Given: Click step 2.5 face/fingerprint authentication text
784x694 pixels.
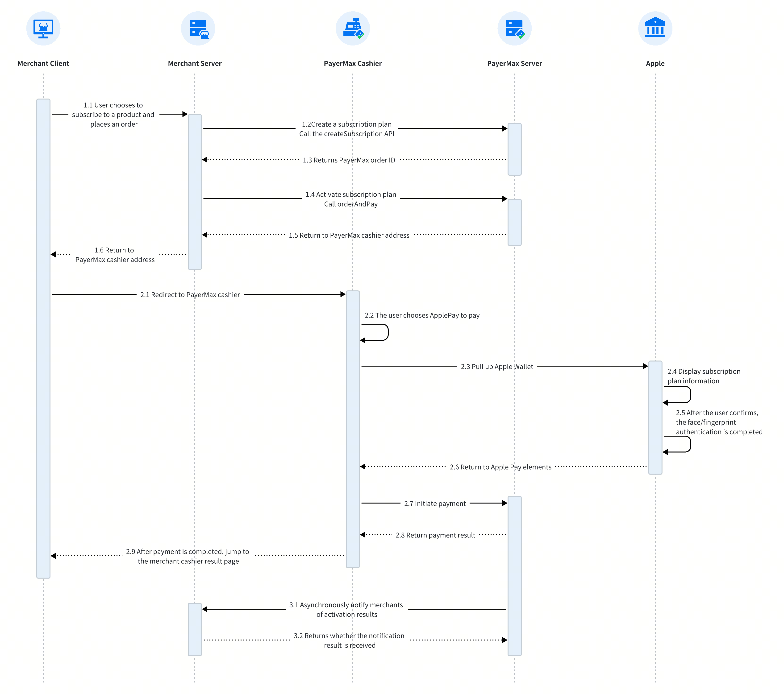Looking at the screenshot, I should 719,422.
